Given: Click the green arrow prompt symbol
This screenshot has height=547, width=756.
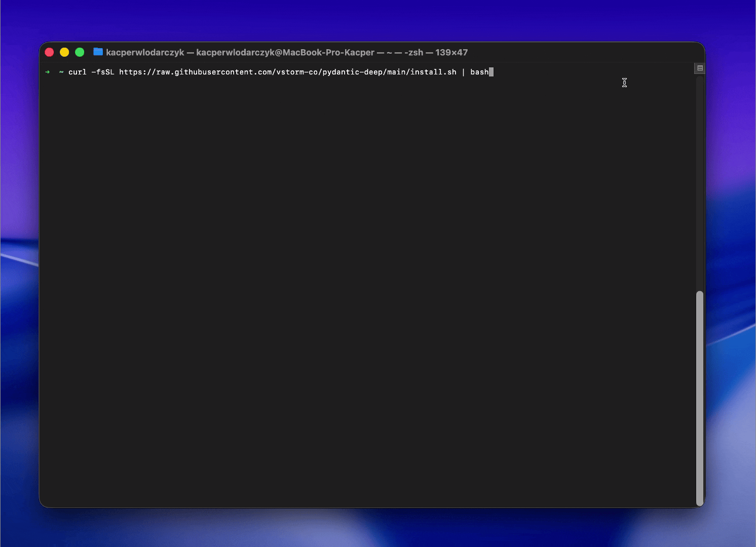Looking at the screenshot, I should coord(48,72).
